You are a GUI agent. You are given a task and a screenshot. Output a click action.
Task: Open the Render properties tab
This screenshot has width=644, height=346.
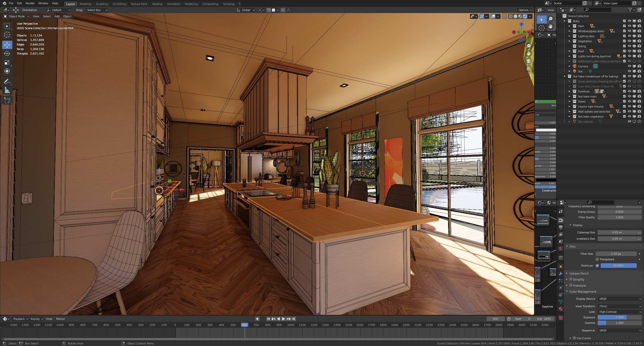click(x=561, y=220)
